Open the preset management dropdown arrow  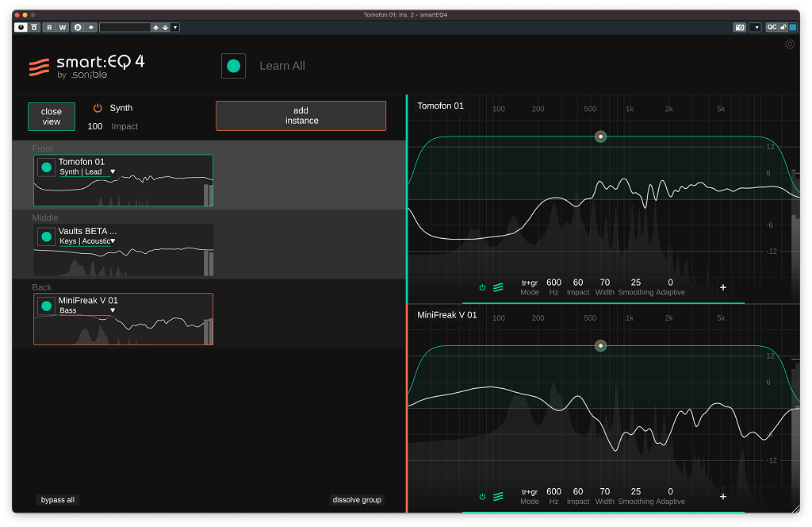tap(175, 28)
